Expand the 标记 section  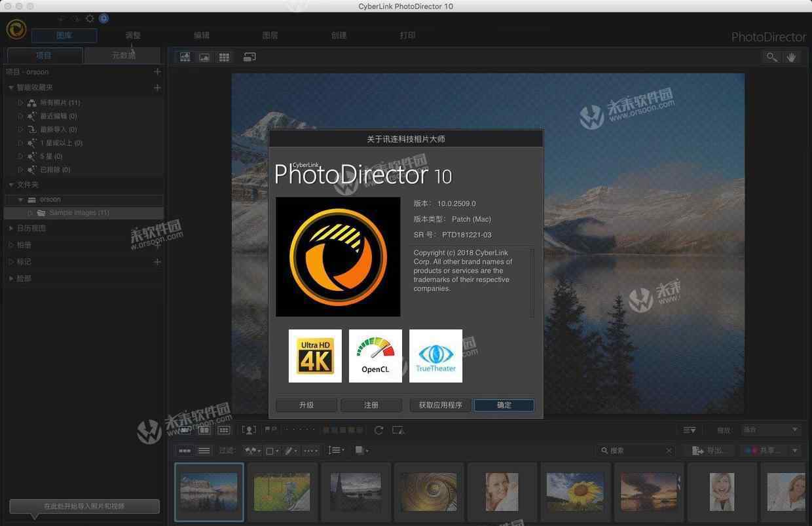pos(11,262)
